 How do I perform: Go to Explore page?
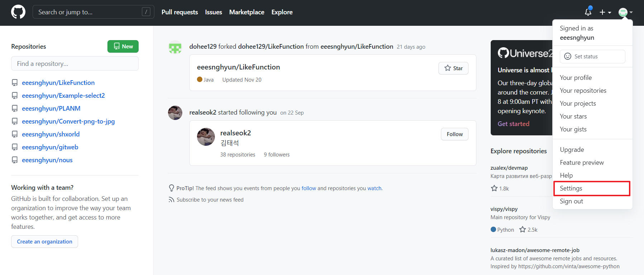[x=282, y=12]
